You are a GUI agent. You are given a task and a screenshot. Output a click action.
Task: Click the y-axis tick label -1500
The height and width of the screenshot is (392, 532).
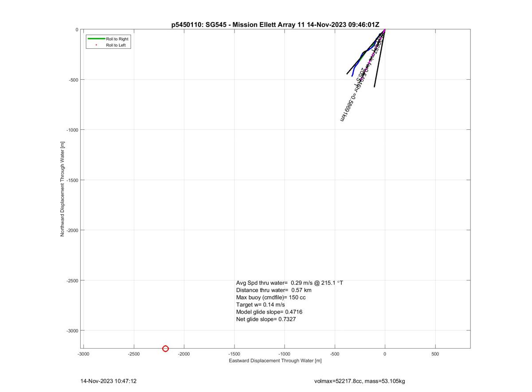coord(72,180)
